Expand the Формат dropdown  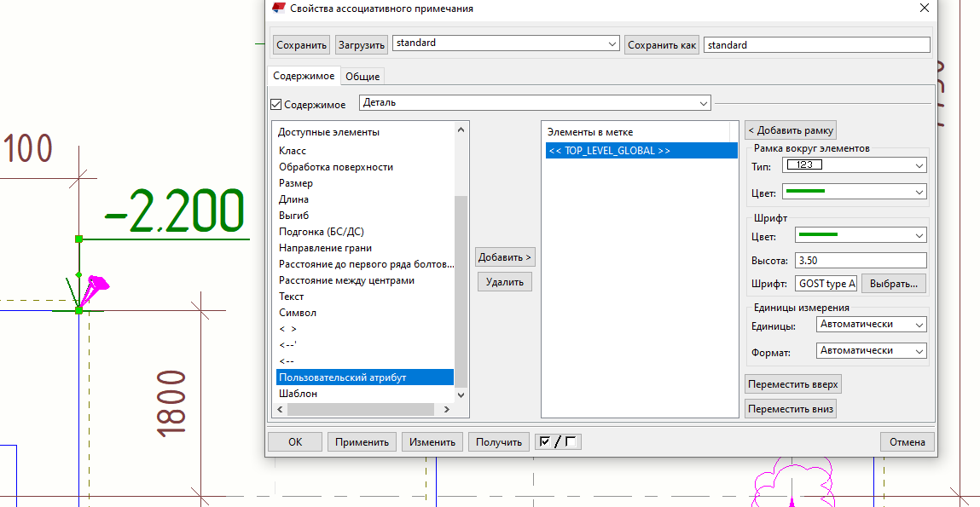pyautogui.click(x=871, y=351)
